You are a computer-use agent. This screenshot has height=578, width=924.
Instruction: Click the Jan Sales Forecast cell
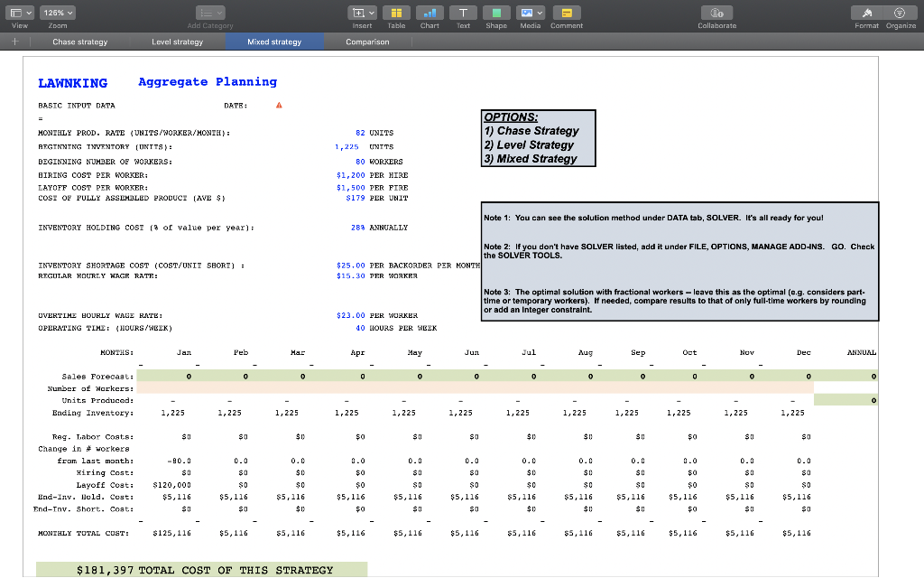[x=189, y=376]
